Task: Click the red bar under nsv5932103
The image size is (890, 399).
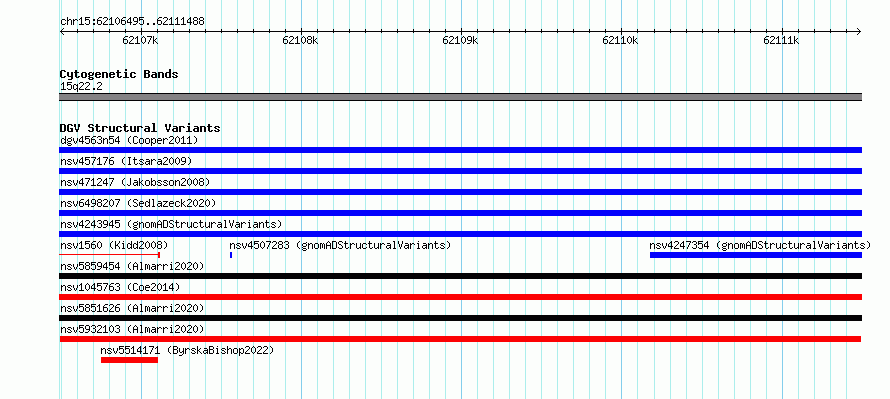Action: pos(460,339)
